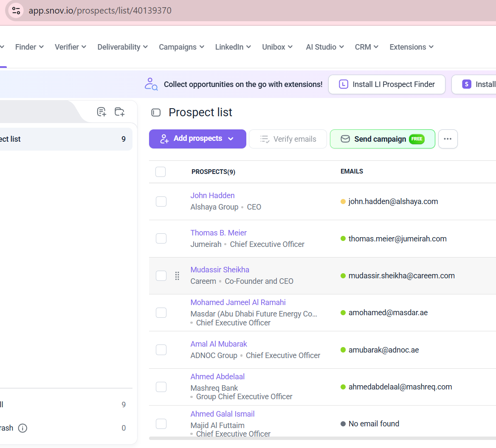Click Install LI Prospect Finder button

[x=386, y=84]
